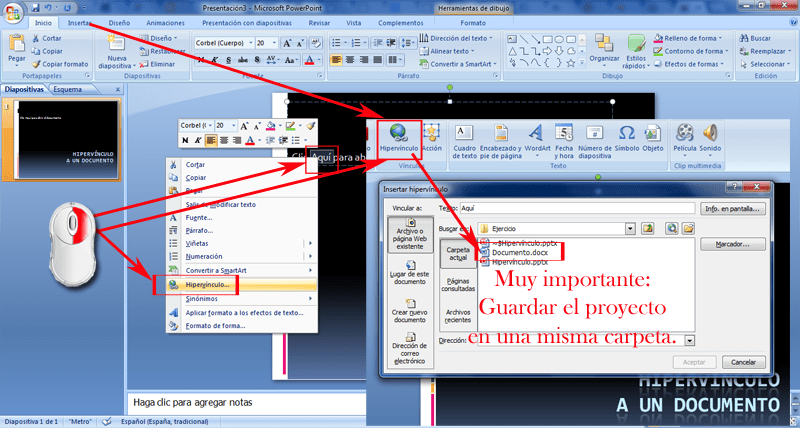Click the Texto field containing Aquí
800x428 pixels.
pyautogui.click(x=577, y=208)
